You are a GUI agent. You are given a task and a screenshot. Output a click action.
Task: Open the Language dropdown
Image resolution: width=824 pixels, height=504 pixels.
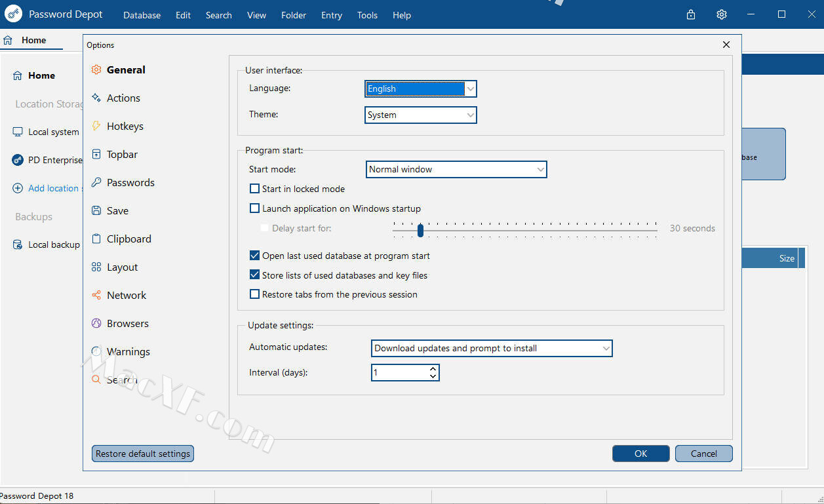pos(420,88)
